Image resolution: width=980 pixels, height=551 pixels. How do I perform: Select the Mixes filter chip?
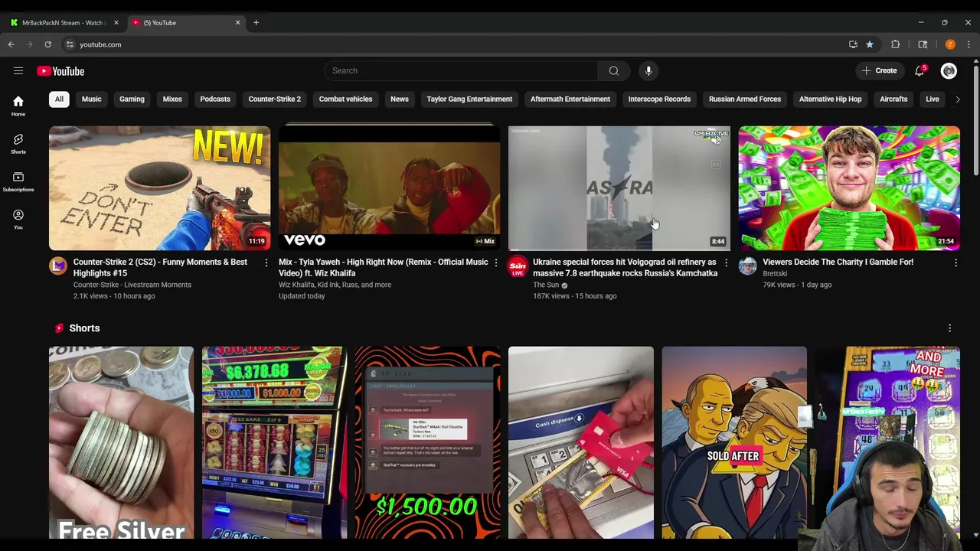172,99
